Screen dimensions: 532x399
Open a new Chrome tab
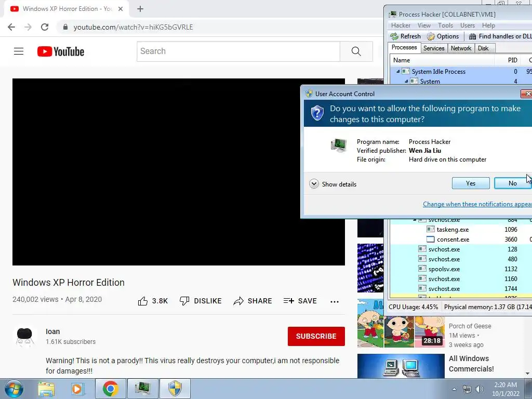140,9
